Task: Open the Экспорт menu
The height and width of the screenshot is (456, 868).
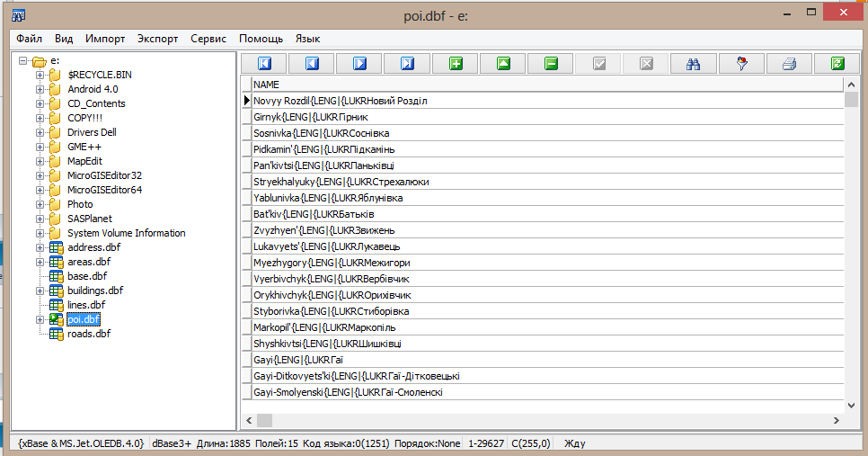Action: pos(158,39)
